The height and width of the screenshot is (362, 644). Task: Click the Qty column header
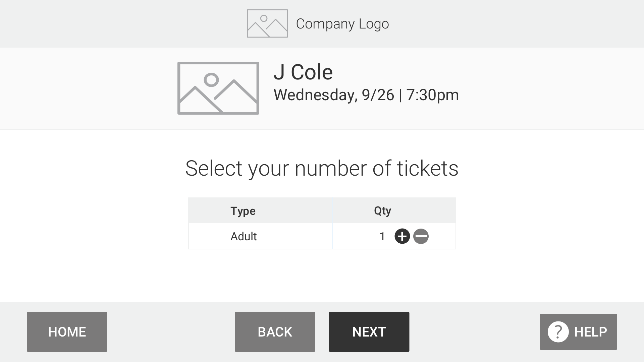[x=383, y=211]
